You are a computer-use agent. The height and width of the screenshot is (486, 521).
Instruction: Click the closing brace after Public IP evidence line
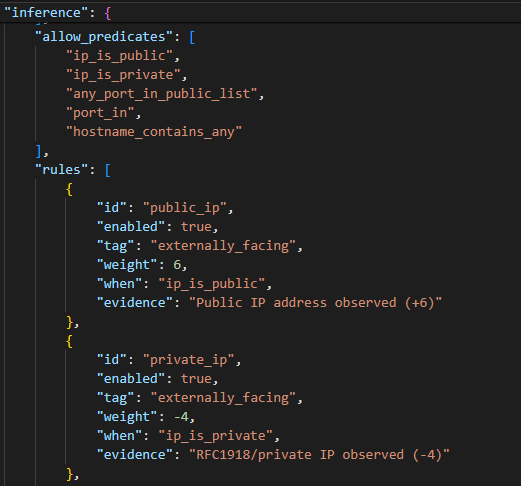click(x=69, y=322)
